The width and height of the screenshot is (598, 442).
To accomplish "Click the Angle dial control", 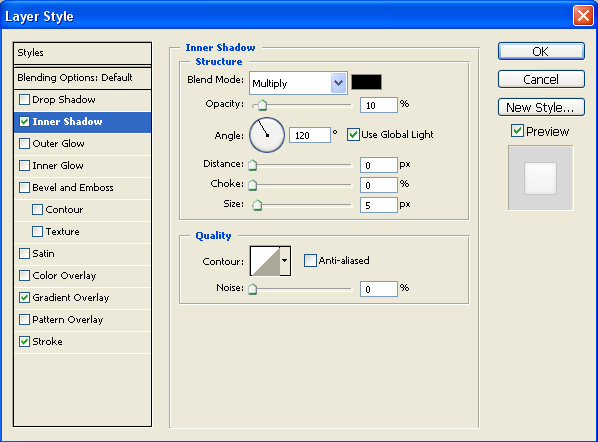I will (267, 135).
